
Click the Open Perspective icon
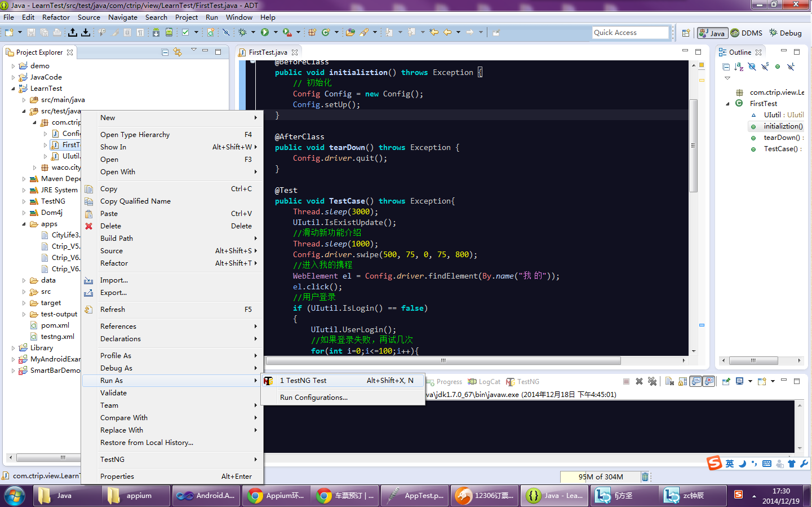point(686,33)
